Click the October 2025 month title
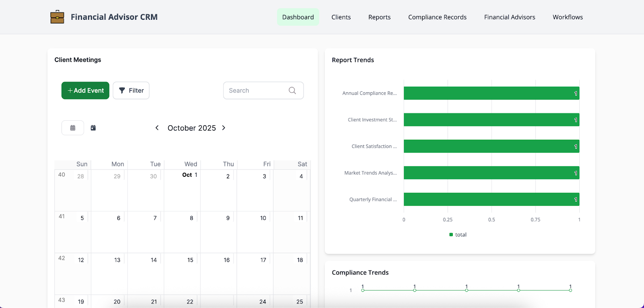Image resolution: width=644 pixels, height=308 pixels. 192,128
